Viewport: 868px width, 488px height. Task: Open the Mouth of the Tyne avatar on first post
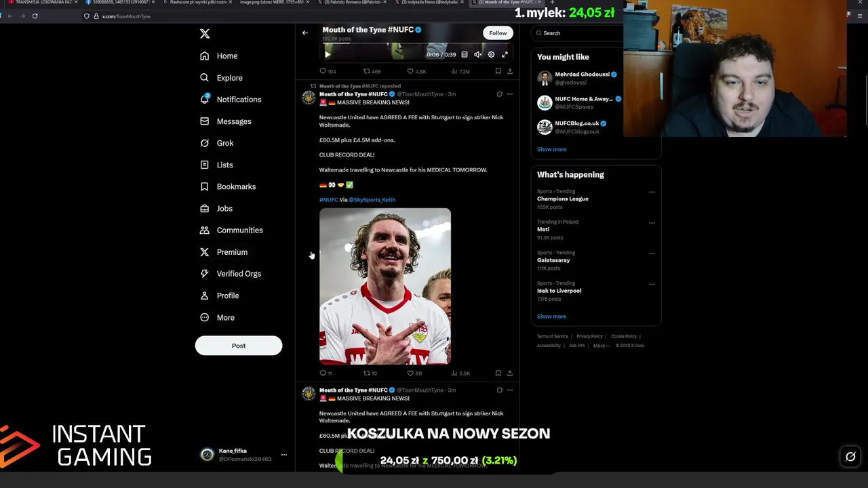[309, 99]
